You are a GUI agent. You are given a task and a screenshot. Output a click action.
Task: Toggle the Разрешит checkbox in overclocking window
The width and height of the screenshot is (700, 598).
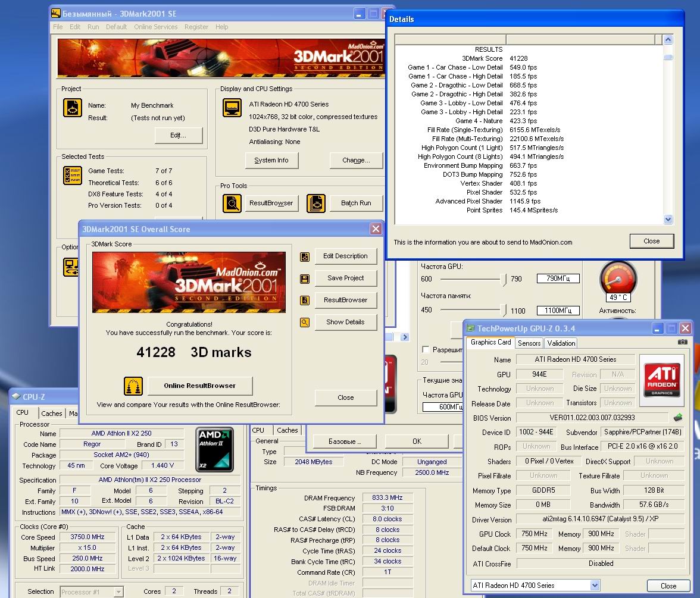(426, 349)
